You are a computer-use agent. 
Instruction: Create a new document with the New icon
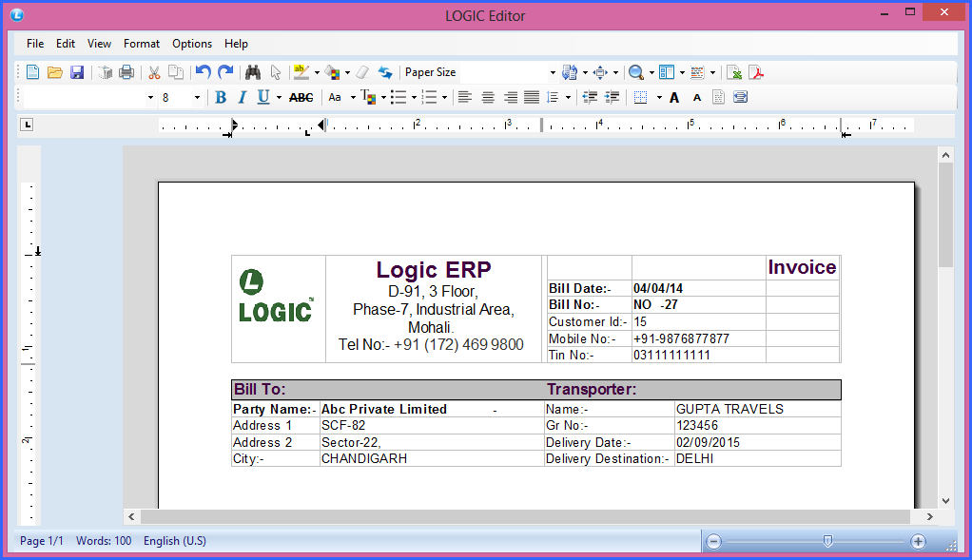coord(33,72)
